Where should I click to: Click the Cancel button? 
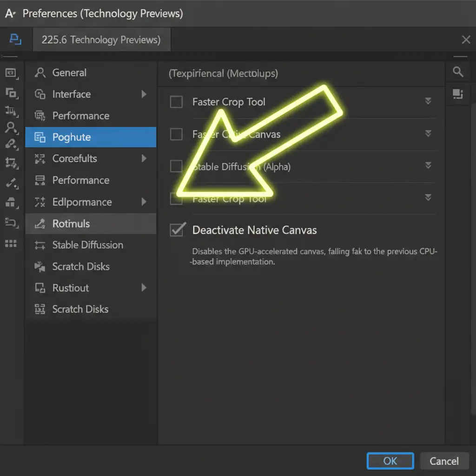[x=443, y=461]
